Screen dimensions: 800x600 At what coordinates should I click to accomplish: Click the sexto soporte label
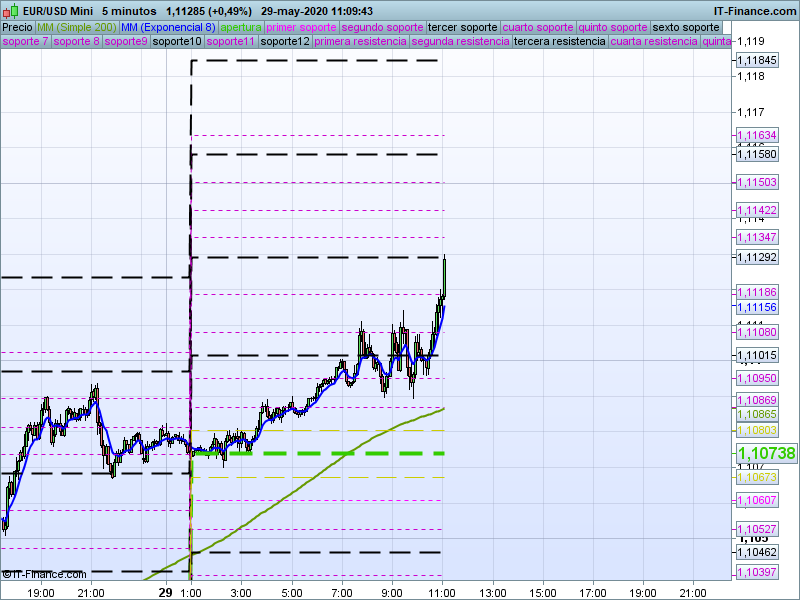pyautogui.click(x=686, y=28)
